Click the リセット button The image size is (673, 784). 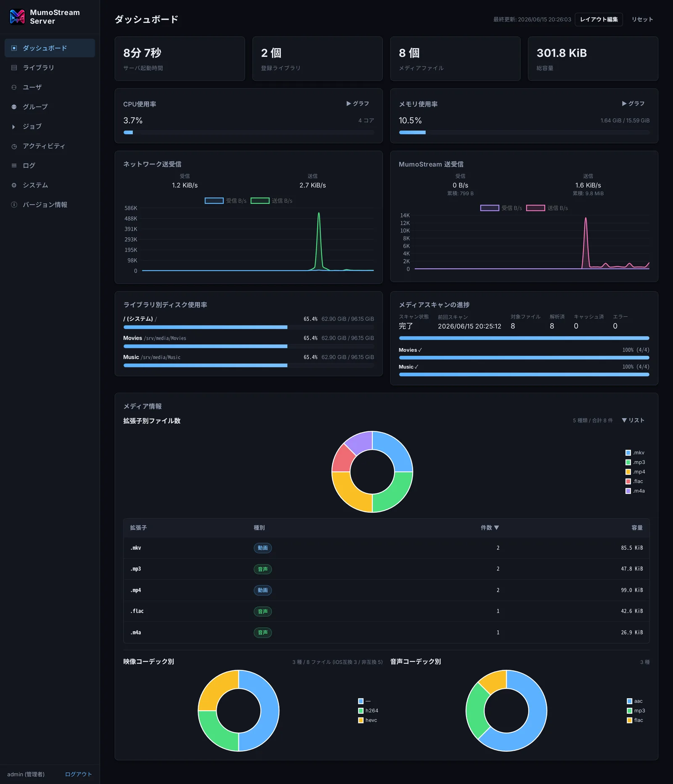[642, 19]
